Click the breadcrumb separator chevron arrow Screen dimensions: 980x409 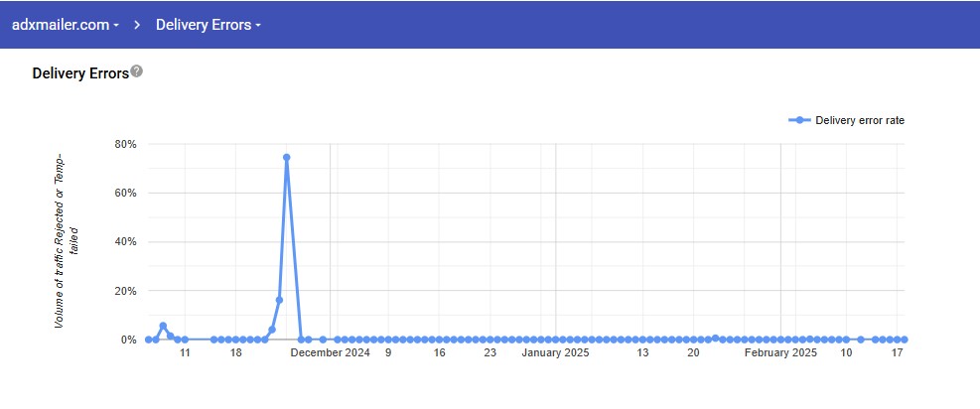137,25
